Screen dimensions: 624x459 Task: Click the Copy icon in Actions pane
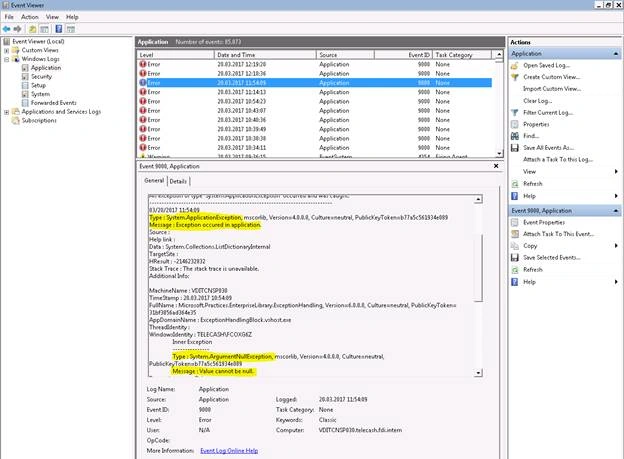[x=515, y=246]
